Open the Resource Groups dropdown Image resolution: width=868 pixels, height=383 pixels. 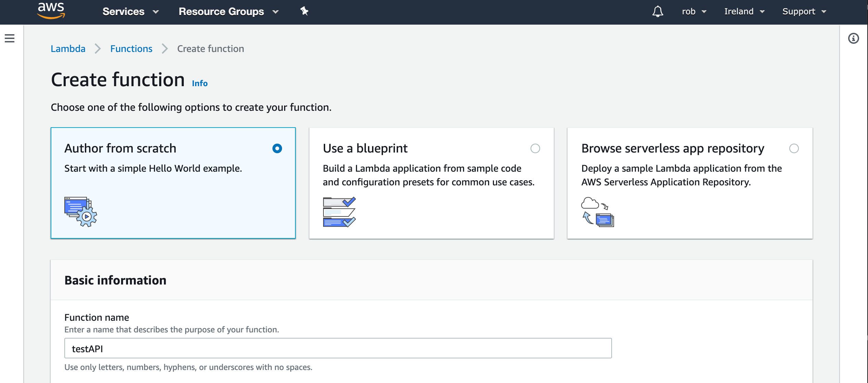point(228,12)
